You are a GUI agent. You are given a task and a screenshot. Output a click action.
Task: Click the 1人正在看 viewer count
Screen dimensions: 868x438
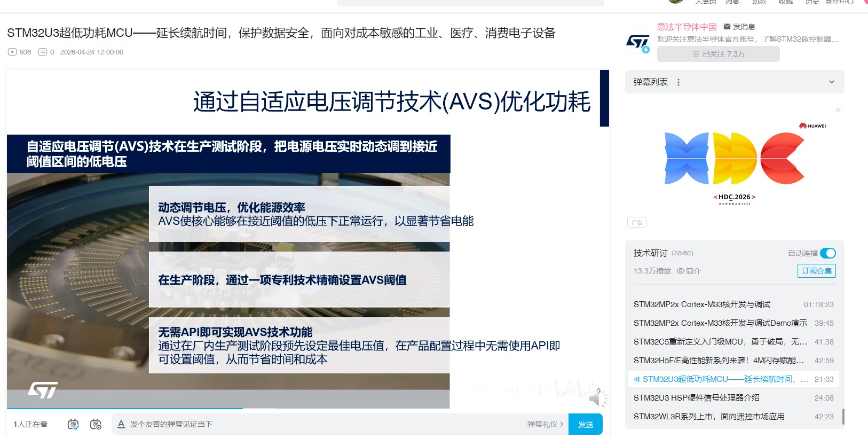click(x=30, y=424)
